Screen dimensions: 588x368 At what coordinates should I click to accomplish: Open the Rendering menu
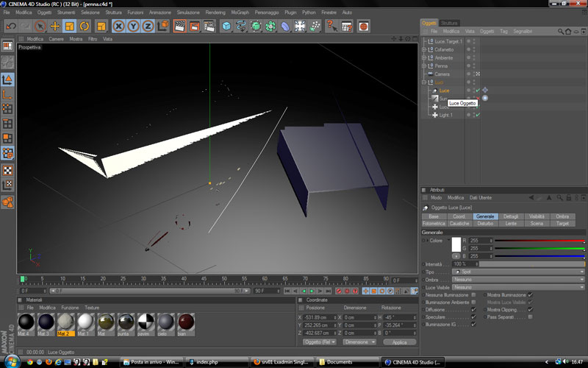point(215,13)
